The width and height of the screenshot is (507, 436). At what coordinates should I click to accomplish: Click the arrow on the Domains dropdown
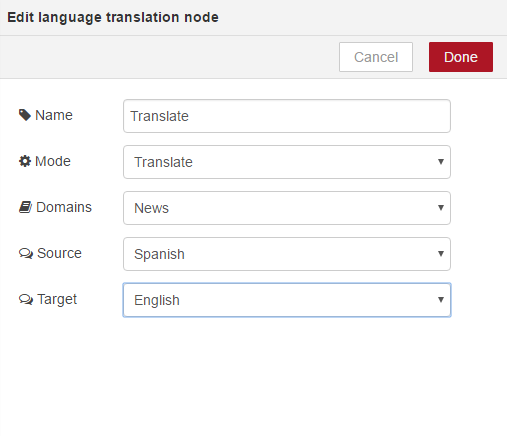(x=441, y=208)
